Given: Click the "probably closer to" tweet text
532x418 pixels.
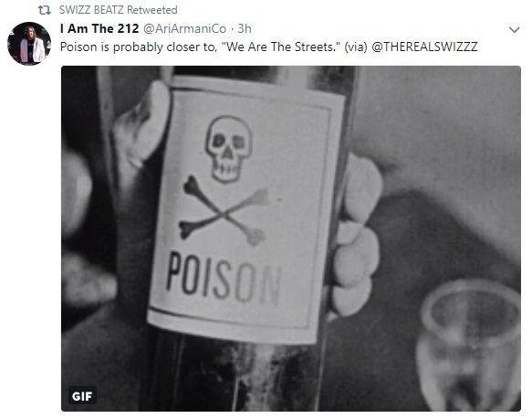Looking at the screenshot, I should (x=164, y=47).
